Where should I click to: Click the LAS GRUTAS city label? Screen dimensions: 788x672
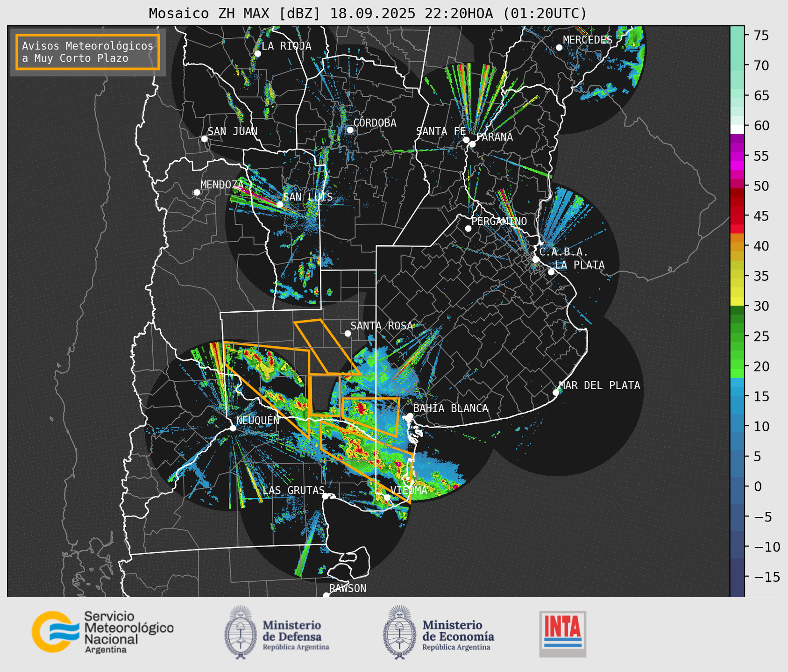point(293,490)
